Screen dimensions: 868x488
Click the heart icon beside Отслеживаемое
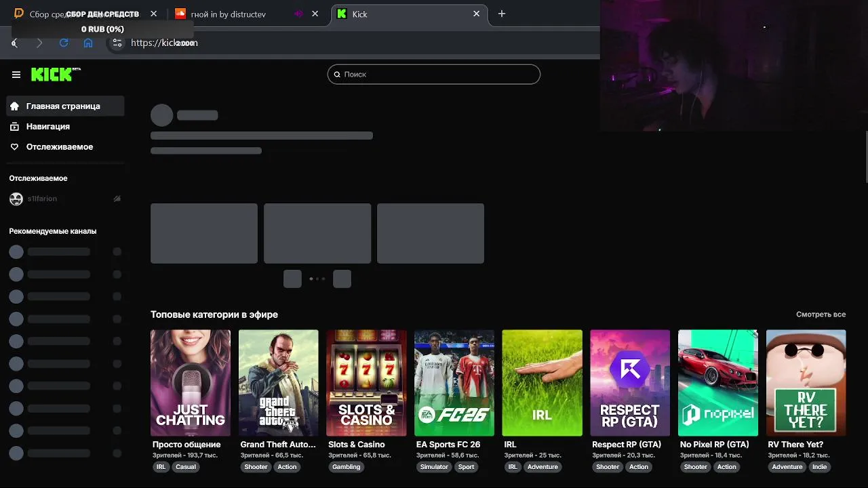pyautogui.click(x=14, y=147)
